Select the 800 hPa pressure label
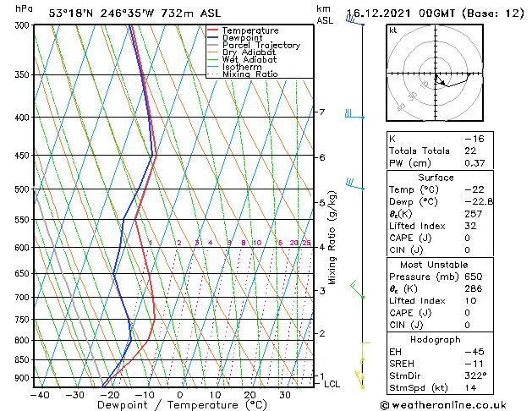 (x=24, y=340)
